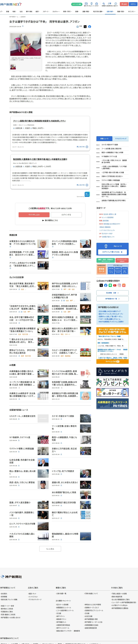
Task: Open official Instagram icon in sidebar
Action: 119,285
